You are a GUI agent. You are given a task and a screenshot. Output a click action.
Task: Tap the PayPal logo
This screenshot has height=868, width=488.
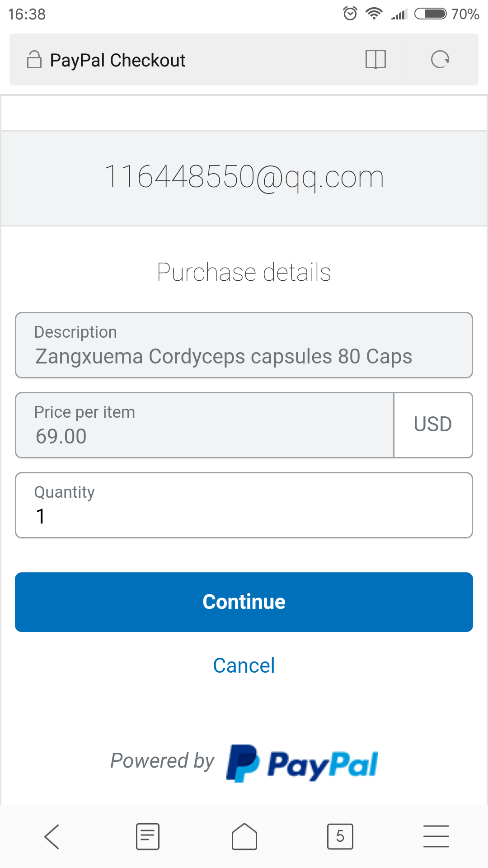click(x=302, y=764)
